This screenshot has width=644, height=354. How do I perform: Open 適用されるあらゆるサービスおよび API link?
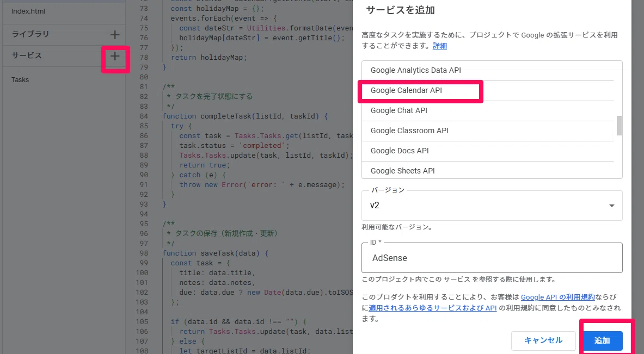click(x=432, y=308)
